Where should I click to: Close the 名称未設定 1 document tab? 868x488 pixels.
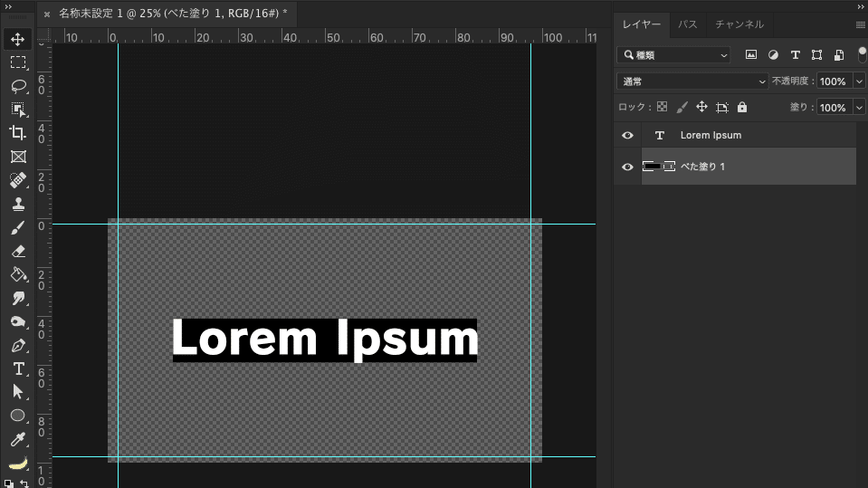[47, 14]
